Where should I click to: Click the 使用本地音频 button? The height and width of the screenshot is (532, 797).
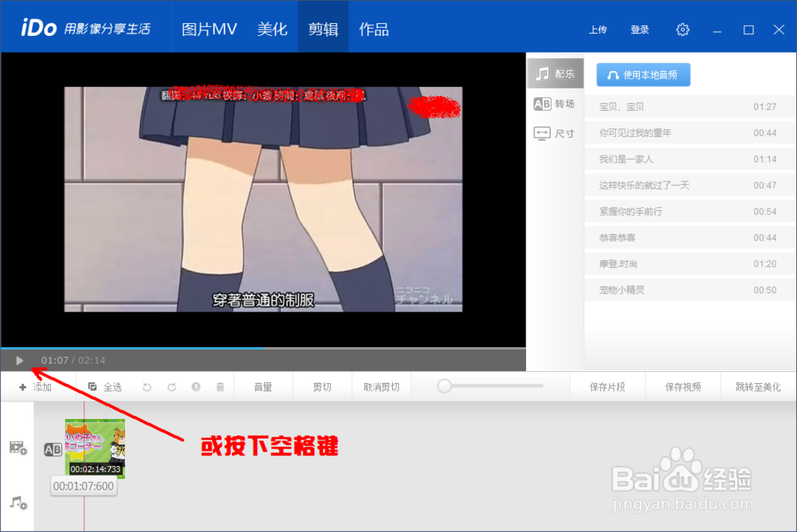(643, 74)
